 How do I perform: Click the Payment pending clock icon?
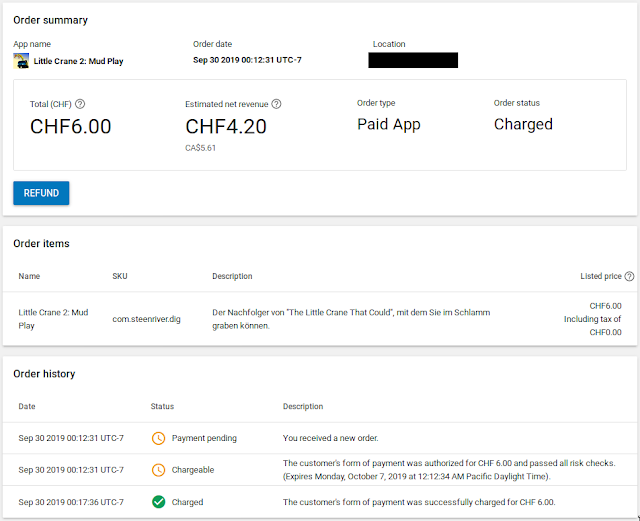pyautogui.click(x=158, y=438)
